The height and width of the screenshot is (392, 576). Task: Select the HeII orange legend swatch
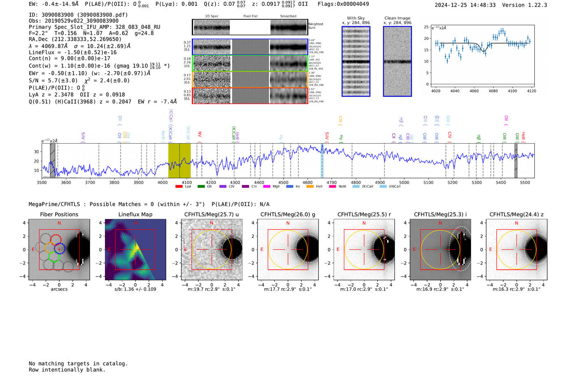pos(310,187)
